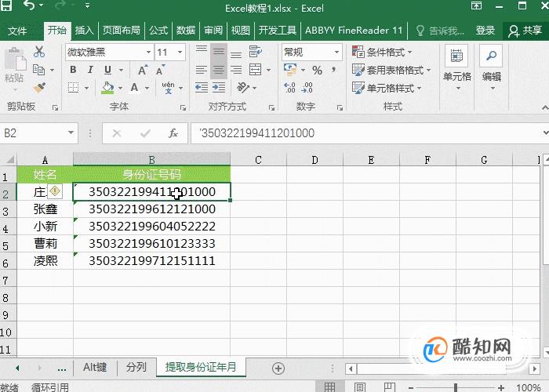Viewport: 549px width, 392px height.
Task: Click the text orientation icon
Action: 243,87
